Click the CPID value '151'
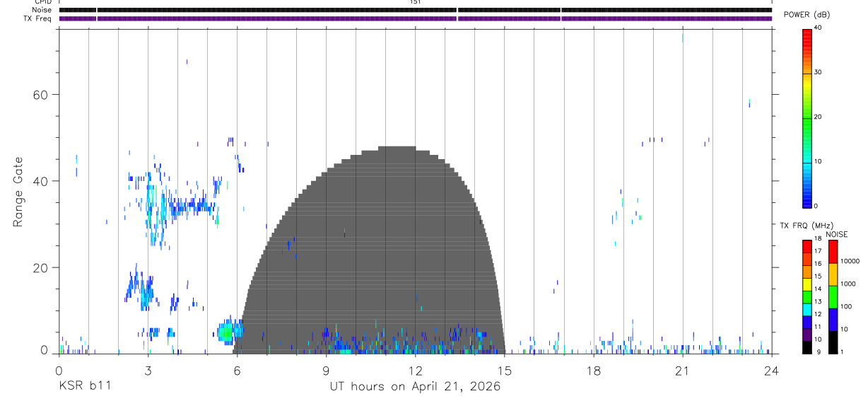Screen dimensions: 868x401 (x=415, y=2)
